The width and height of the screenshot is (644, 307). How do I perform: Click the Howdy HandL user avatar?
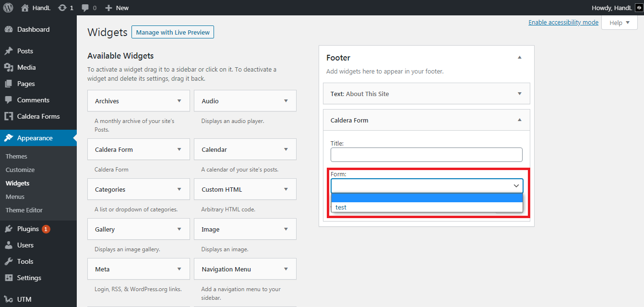click(x=639, y=8)
